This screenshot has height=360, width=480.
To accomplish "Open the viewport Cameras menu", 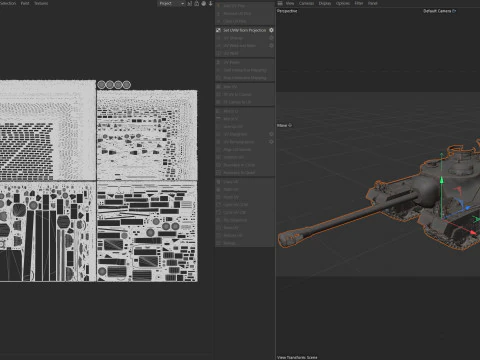I will pyautogui.click(x=306, y=3).
